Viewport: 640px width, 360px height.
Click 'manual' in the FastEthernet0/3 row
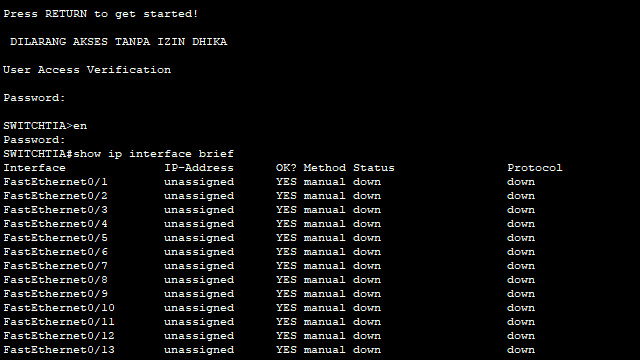[324, 210]
